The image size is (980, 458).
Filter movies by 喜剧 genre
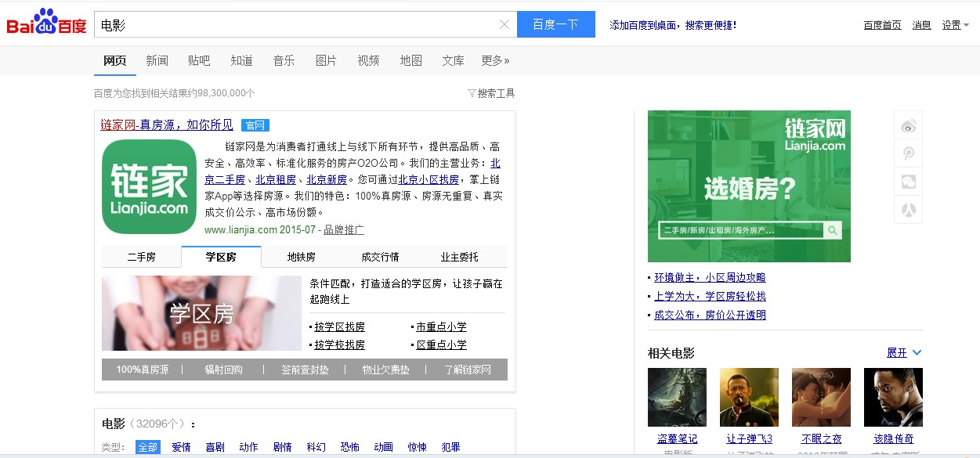[215, 447]
